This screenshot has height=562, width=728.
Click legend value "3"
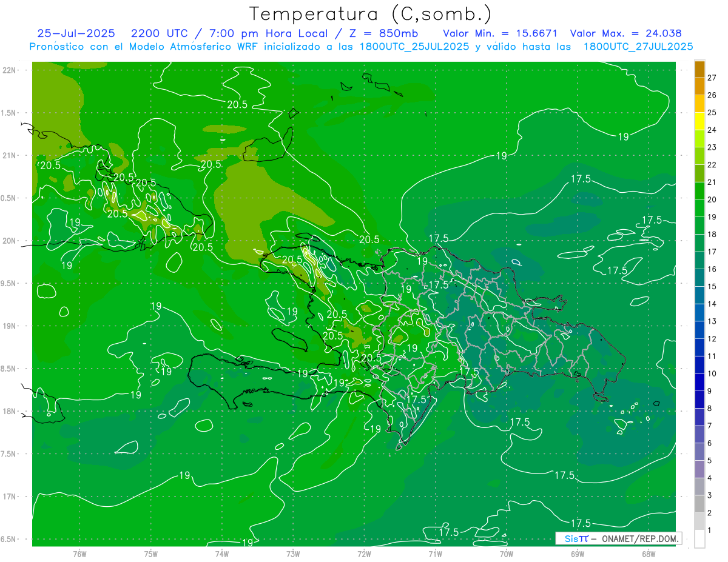(709, 495)
